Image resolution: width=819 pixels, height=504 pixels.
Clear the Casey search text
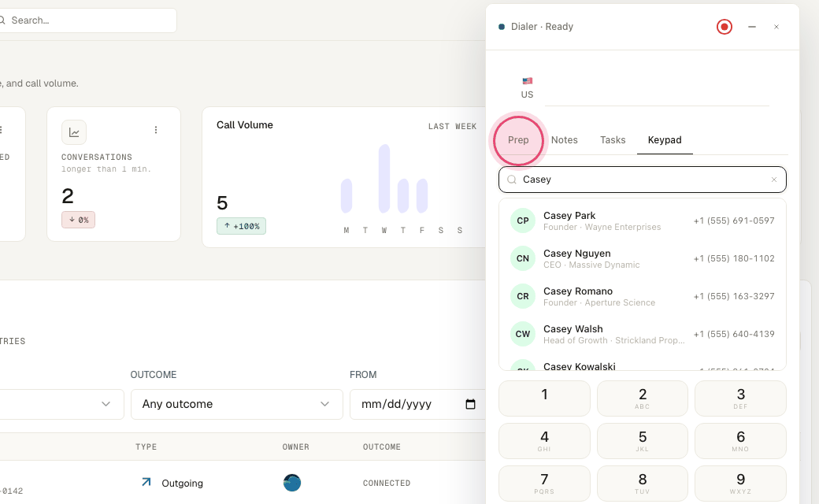[x=774, y=180]
